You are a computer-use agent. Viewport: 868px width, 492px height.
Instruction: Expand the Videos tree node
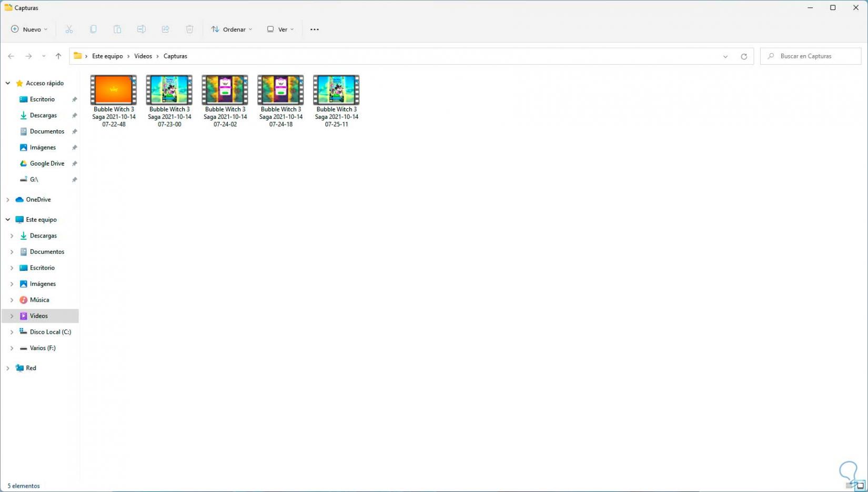click(x=12, y=316)
